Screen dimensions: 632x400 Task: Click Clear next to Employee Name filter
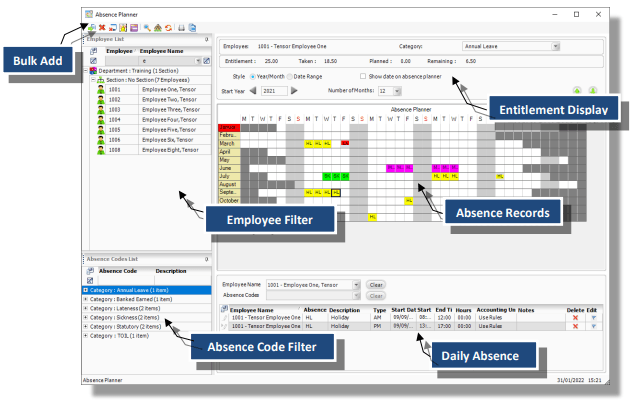click(x=376, y=285)
